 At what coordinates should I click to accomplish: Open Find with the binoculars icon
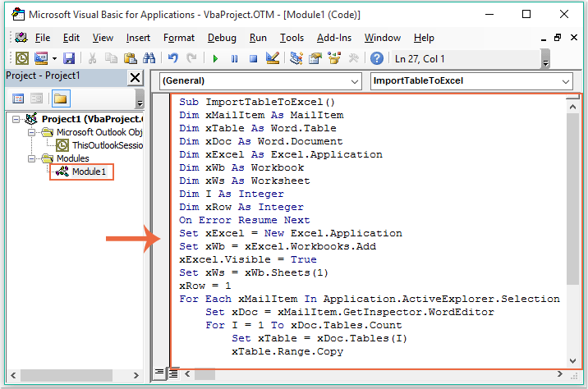149,58
